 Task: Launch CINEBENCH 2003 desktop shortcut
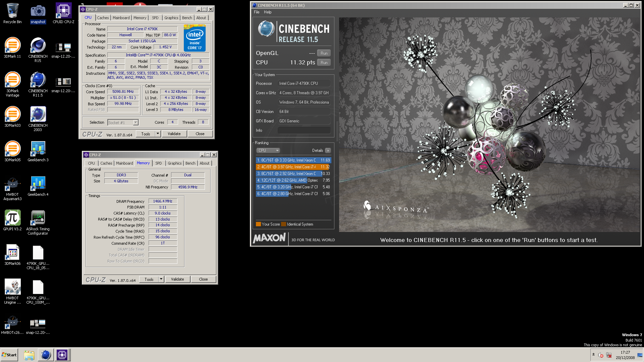tap(38, 119)
